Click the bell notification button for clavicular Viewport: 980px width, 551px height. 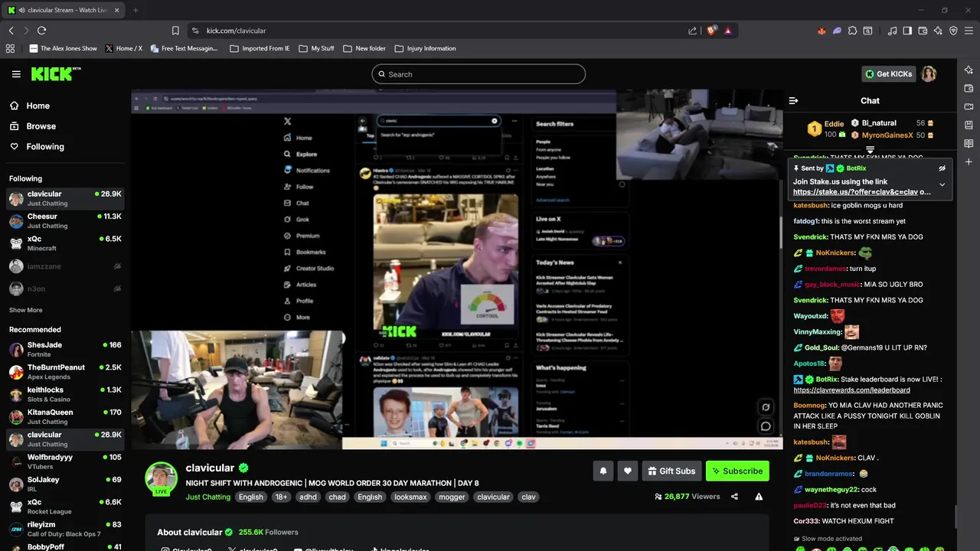(x=603, y=471)
